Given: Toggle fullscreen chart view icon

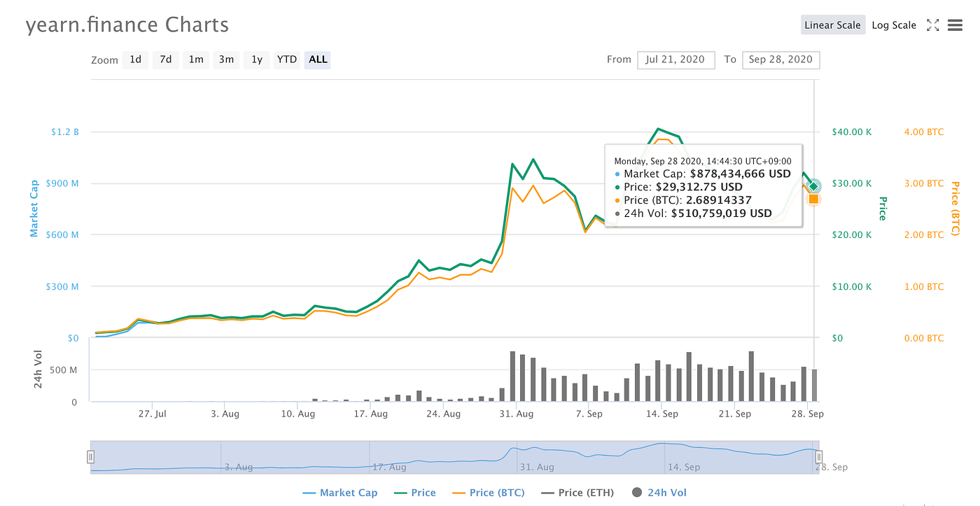Looking at the screenshot, I should [x=932, y=25].
